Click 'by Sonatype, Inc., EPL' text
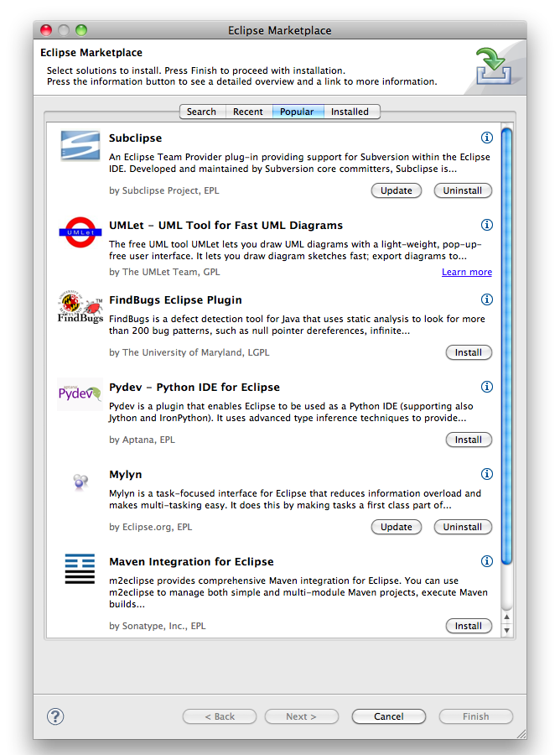The width and height of the screenshot is (560, 755). click(158, 626)
